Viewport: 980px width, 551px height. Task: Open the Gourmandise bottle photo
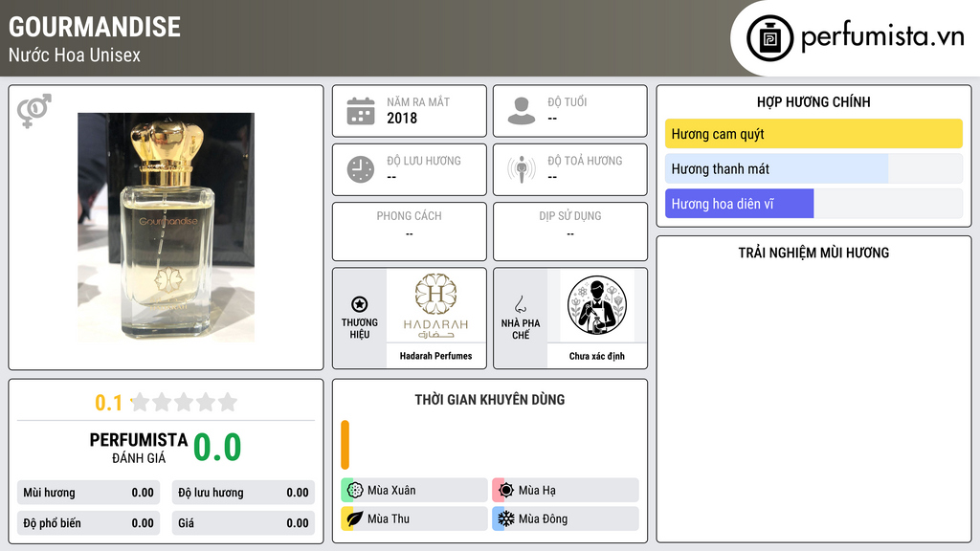166,228
